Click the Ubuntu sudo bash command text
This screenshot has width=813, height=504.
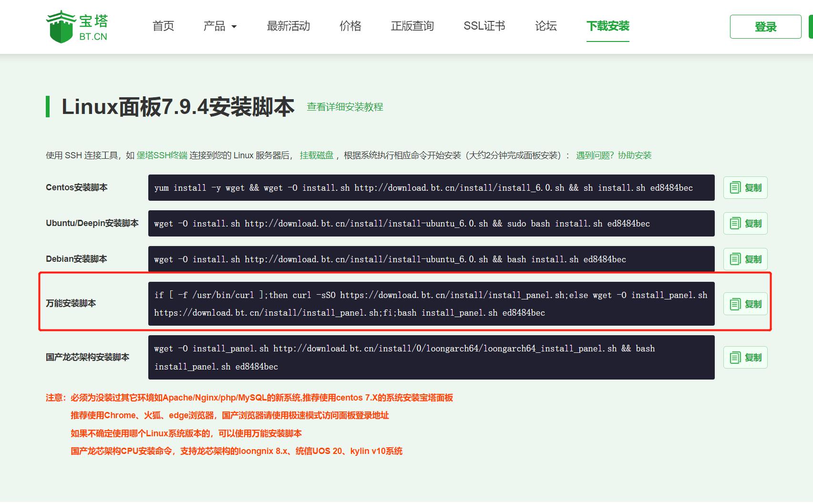click(402, 224)
